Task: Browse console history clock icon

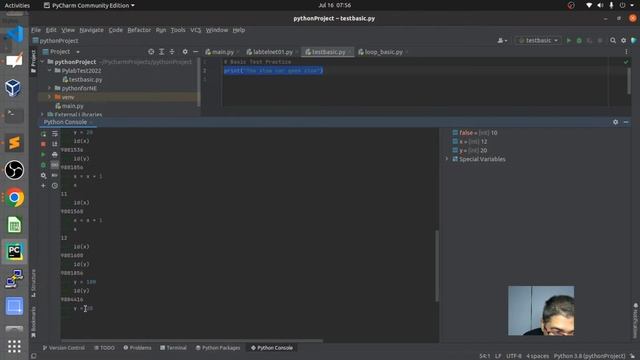Action: [x=55, y=186]
